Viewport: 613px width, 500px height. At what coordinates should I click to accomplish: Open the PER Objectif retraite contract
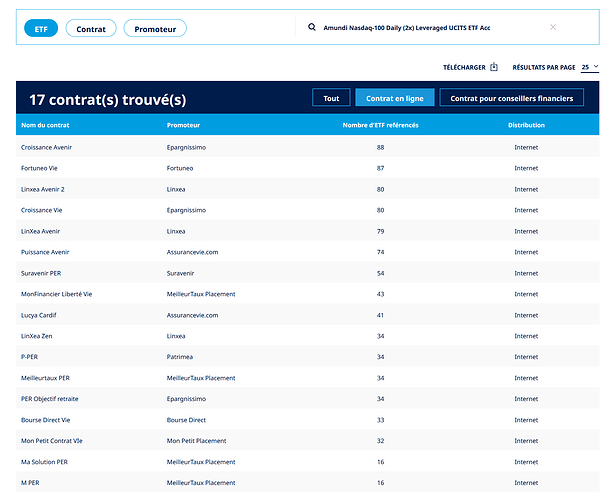click(50, 399)
